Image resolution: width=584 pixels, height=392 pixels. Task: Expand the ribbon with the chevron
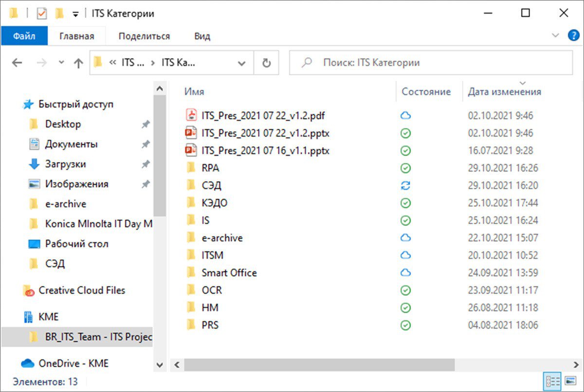tap(556, 35)
